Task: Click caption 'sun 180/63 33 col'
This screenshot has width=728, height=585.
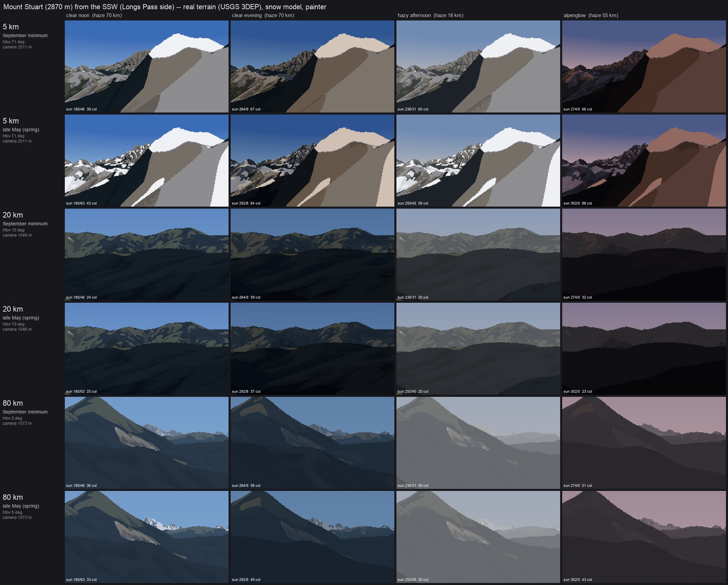Action: click(x=82, y=580)
